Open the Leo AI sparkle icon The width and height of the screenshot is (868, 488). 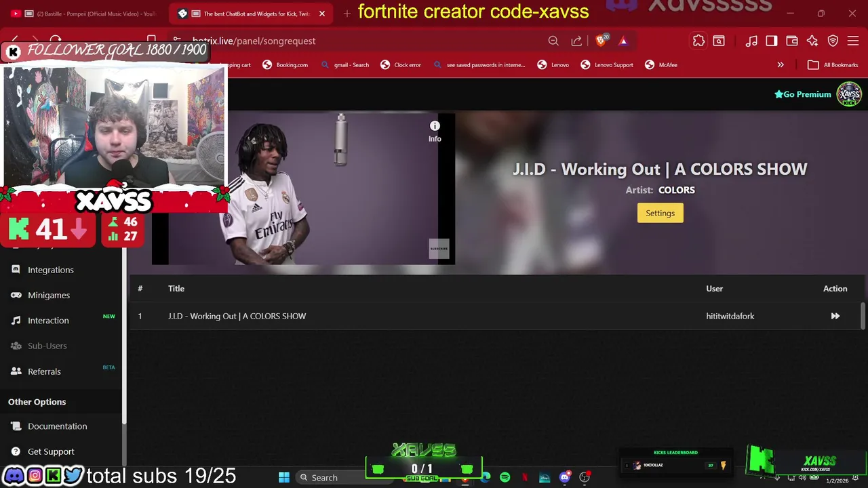[x=812, y=41]
